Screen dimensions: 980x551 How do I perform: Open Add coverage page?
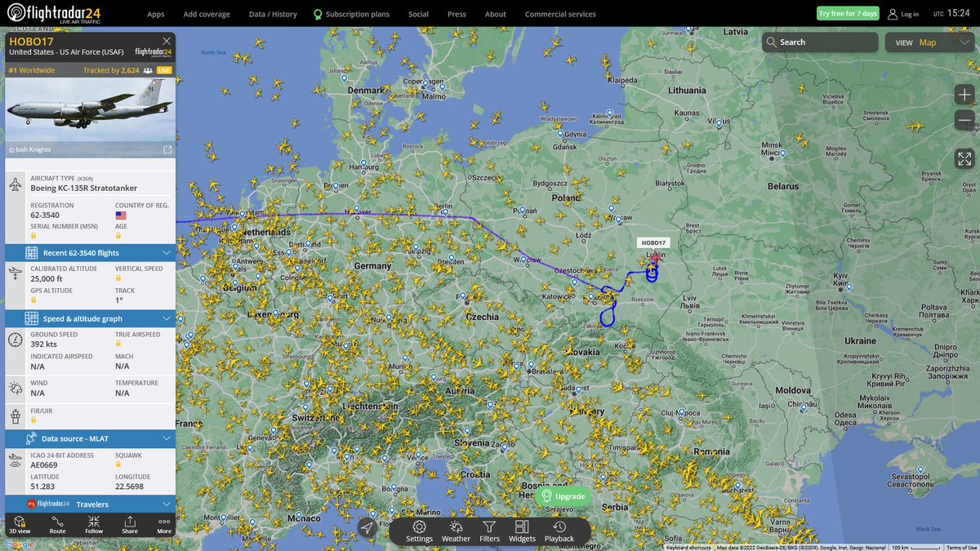click(207, 14)
